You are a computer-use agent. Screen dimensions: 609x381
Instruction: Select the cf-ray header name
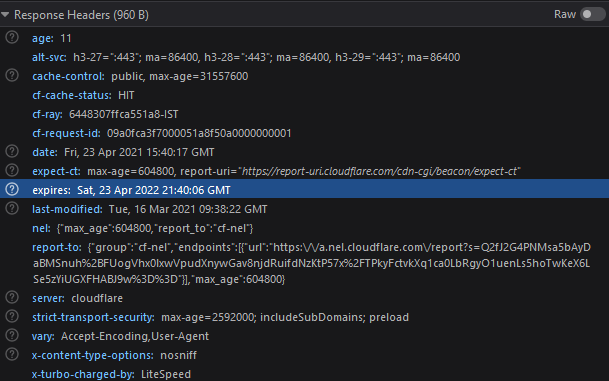click(47, 114)
